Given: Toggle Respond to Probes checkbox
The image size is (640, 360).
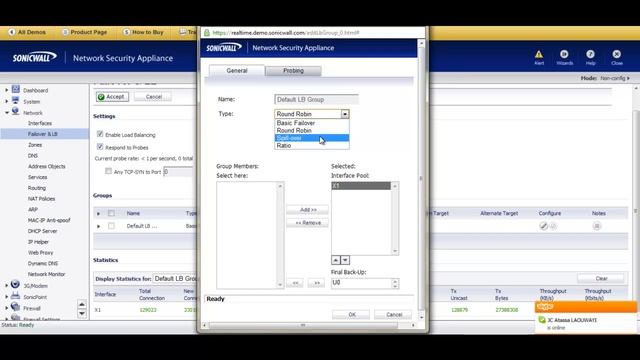Looking at the screenshot, I should coord(100,147).
